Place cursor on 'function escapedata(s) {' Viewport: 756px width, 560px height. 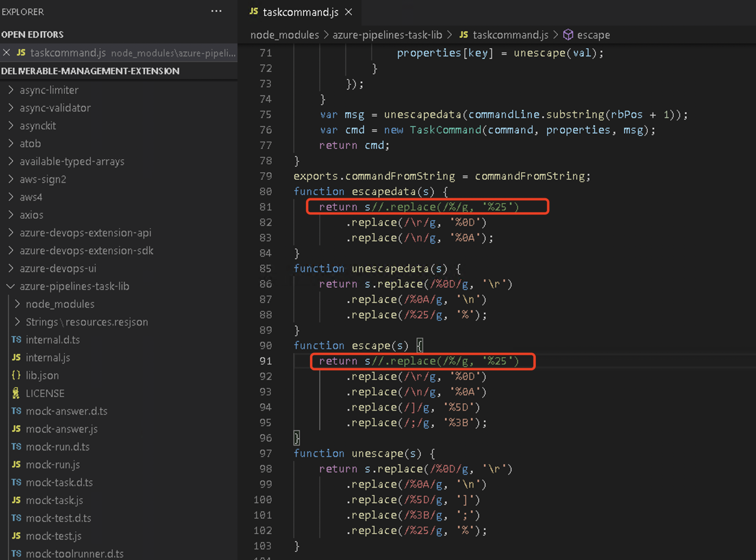pos(371,191)
